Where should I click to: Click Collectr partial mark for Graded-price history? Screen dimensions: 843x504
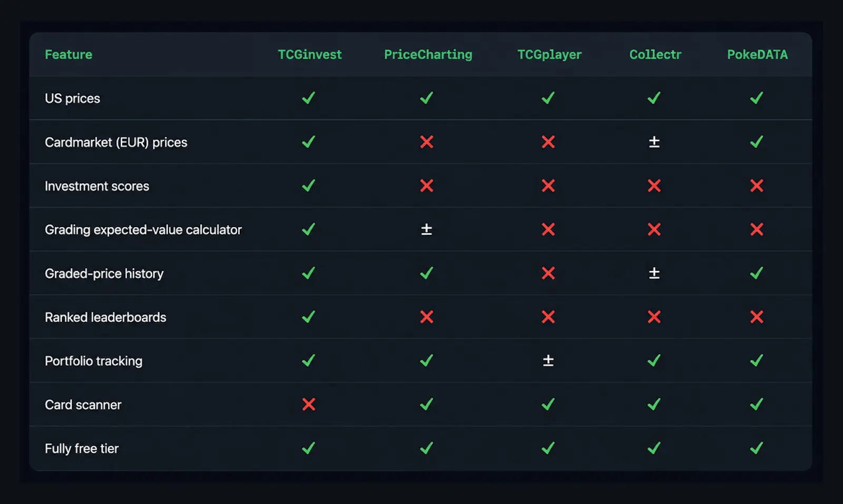pos(654,273)
